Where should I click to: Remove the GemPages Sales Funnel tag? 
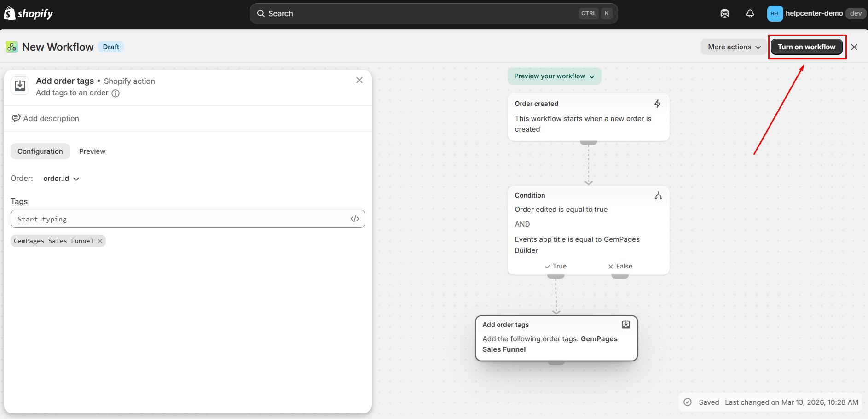(100, 241)
